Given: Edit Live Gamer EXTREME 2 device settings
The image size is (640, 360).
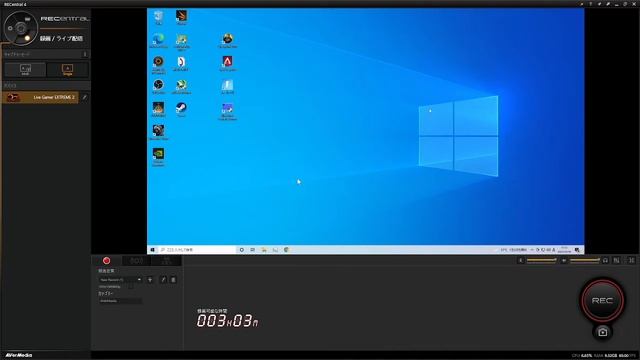Looking at the screenshot, I should point(84,97).
